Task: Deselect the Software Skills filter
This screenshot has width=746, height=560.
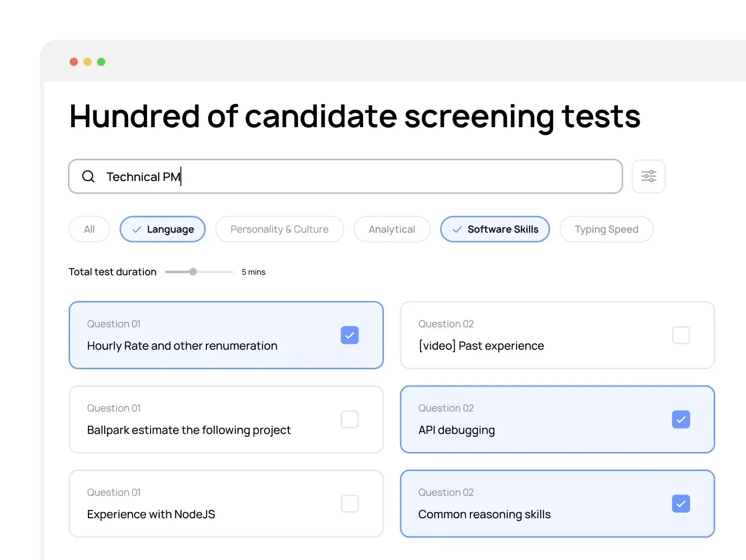Action: [495, 229]
